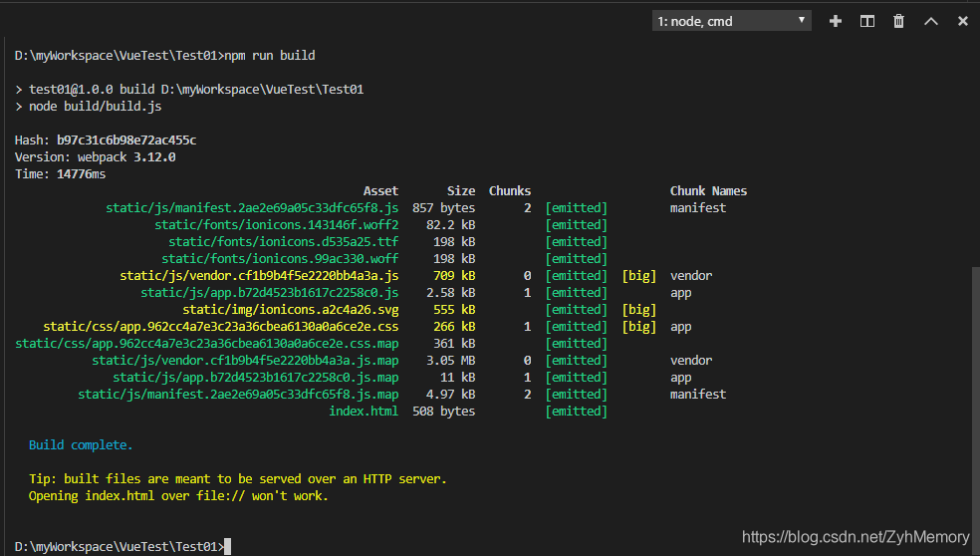Click 'Chunks' column header
This screenshot has height=556, width=980.
[x=510, y=190]
